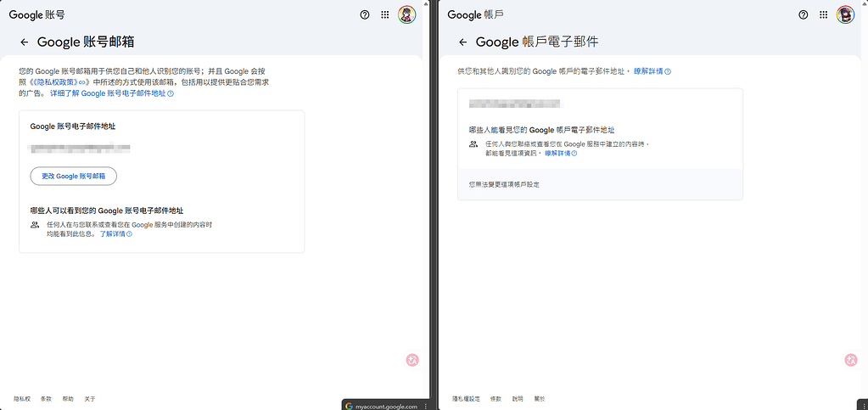868x410 pixels.
Task: Open the 關於 footer link in the right window
Action: [x=539, y=399]
